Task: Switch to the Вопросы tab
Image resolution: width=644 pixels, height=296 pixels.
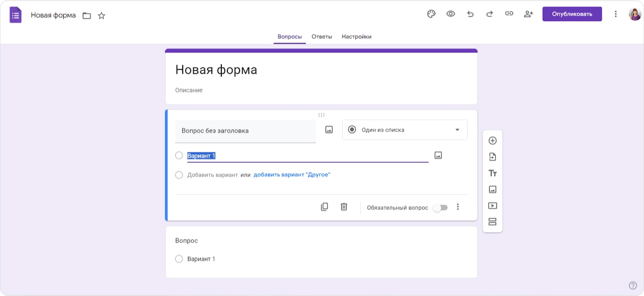Action: (289, 37)
